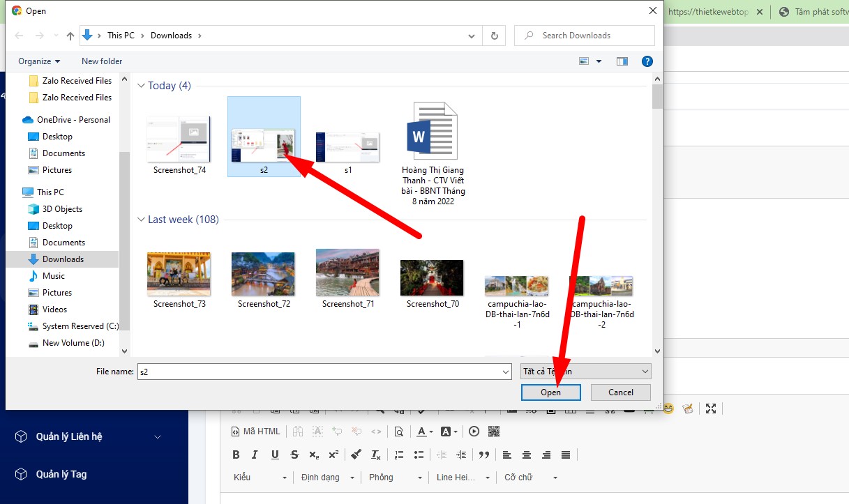
Task: Insert a numbered list
Action: tap(399, 455)
